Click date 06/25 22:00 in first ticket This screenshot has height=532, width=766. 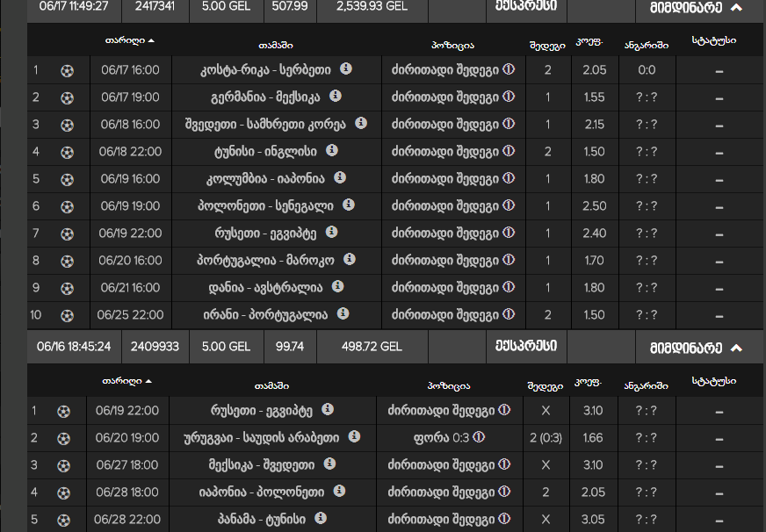tap(130, 315)
